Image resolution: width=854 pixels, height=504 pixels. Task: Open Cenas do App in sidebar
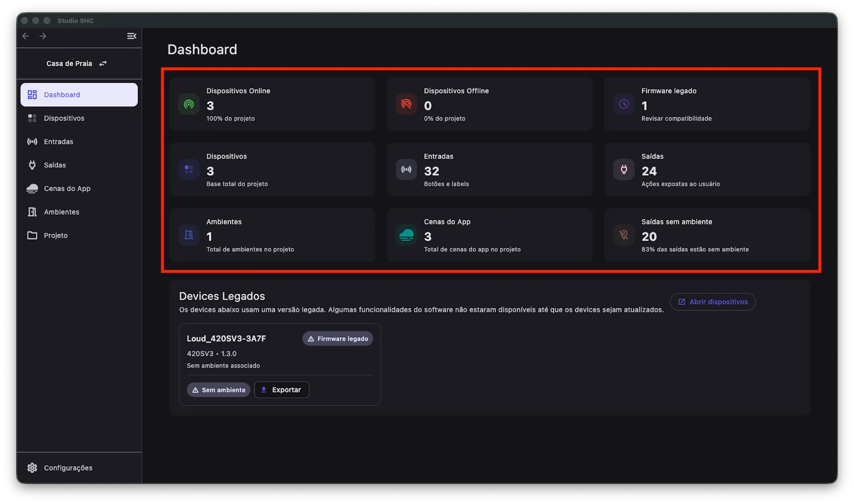click(79, 188)
